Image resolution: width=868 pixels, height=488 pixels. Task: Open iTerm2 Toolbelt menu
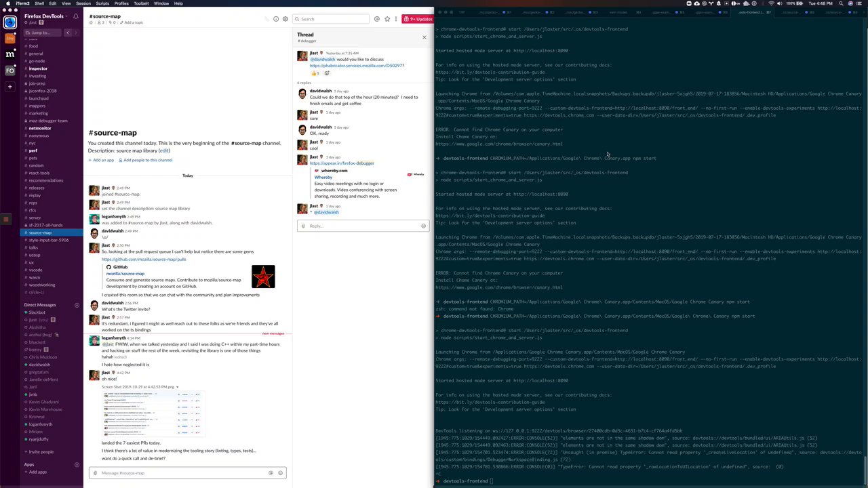coord(141,3)
